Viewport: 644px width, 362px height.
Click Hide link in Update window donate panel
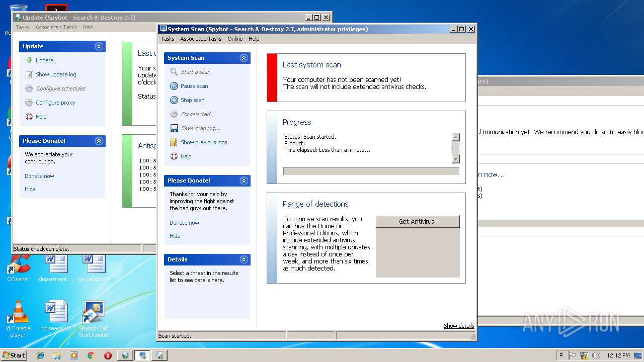pyautogui.click(x=30, y=189)
